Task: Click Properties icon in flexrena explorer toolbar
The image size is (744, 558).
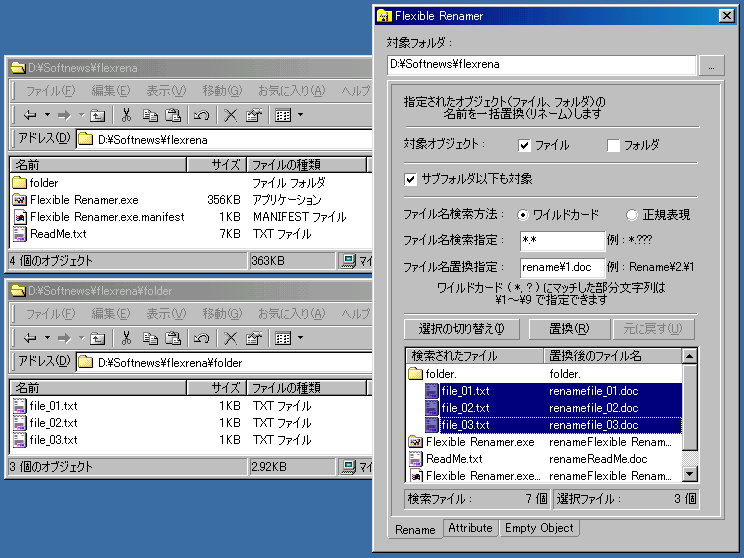Action: point(254,115)
